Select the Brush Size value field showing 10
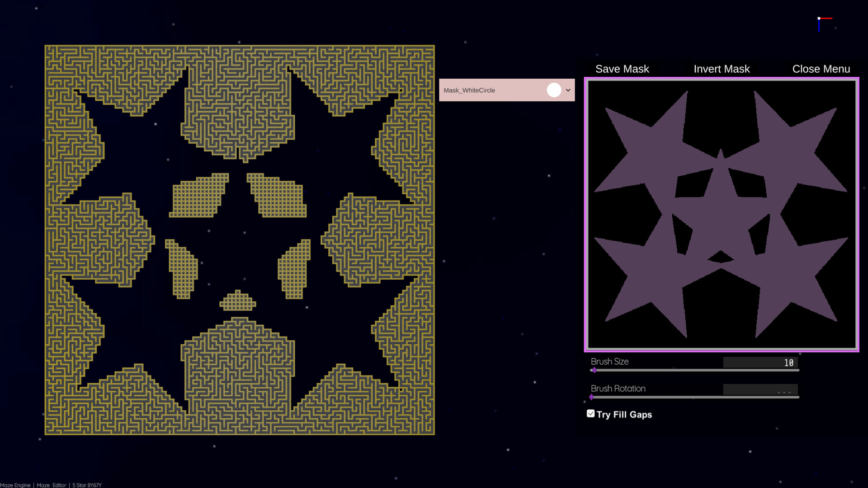Screen dimensions: 868x488 [761, 362]
